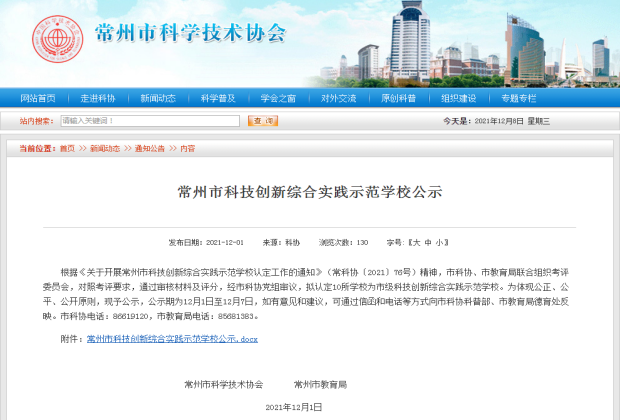Click breadcrumb item 内容
Viewport: 620px width, 420px height.
pos(187,149)
